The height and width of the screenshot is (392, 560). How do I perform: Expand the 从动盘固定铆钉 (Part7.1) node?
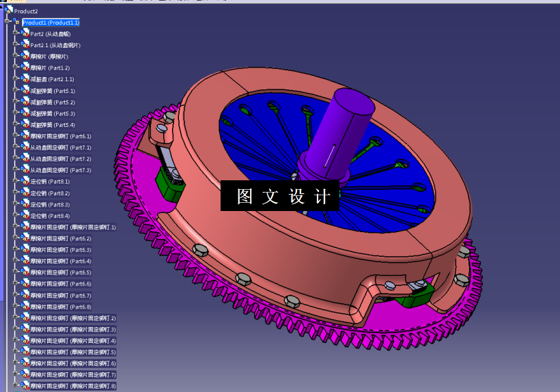pos(15,146)
